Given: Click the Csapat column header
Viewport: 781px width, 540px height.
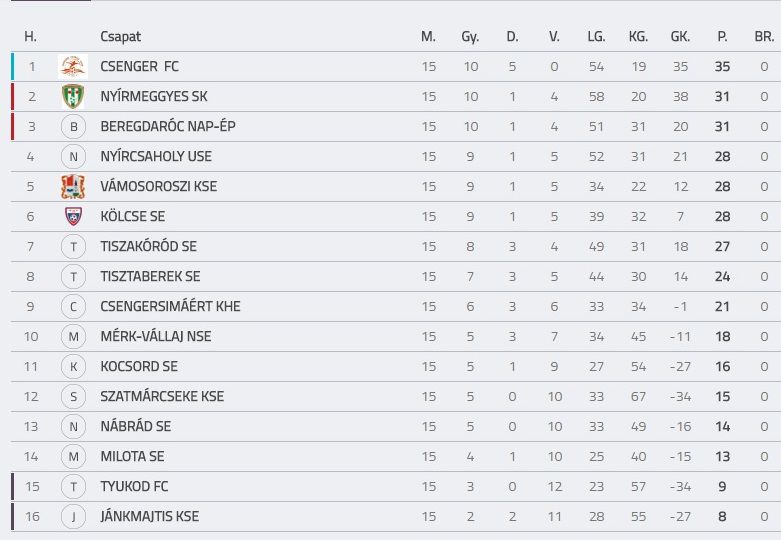Looking at the screenshot, I should pyautogui.click(x=121, y=36).
